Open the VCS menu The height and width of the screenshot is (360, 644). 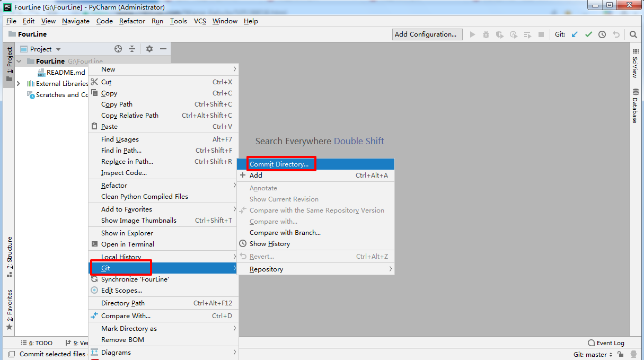pyautogui.click(x=200, y=21)
